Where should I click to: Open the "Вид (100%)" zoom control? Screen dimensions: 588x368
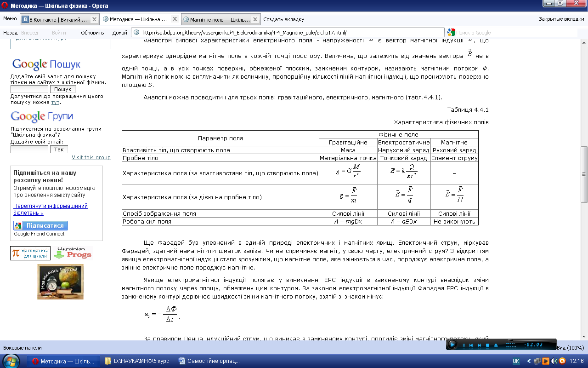[x=570, y=348]
